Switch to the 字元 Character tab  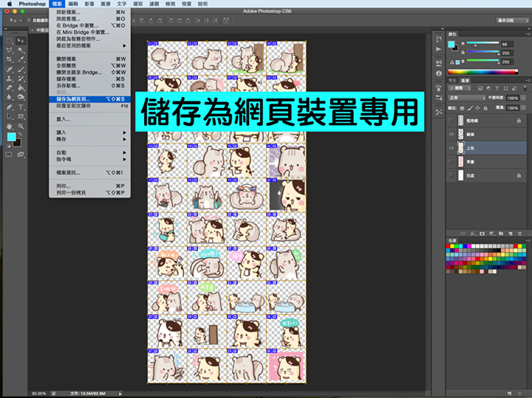452,81
